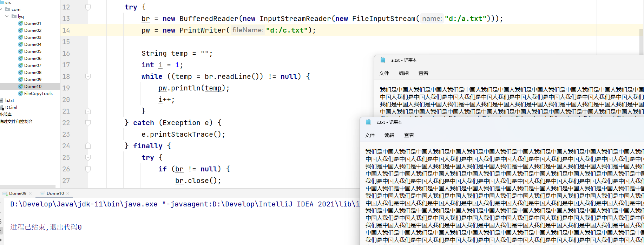Image resolution: width=644 pixels, height=245 pixels.
Task: Select the IO.iml module file
Action: coord(11,108)
